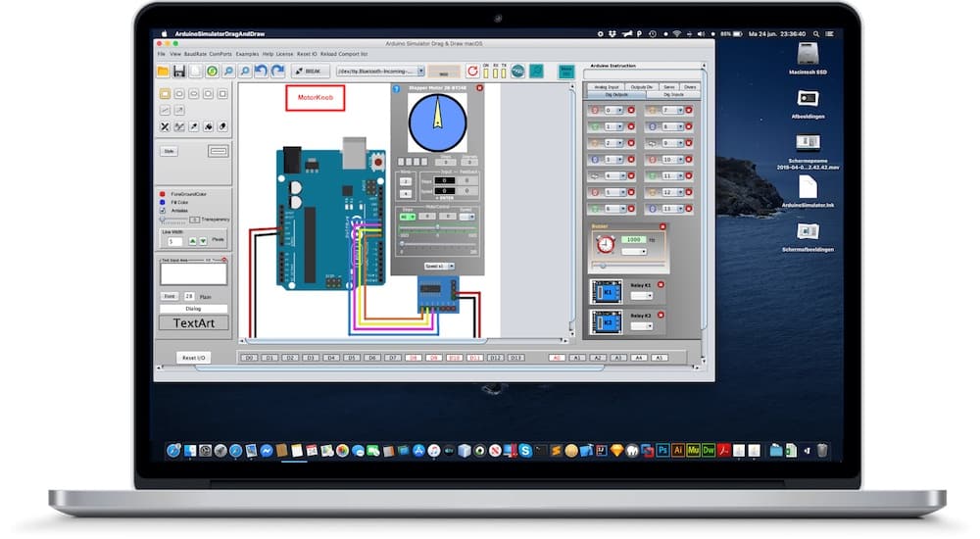Undo the last action with the blue arrow
This screenshot has height=539, width=980.
[262, 72]
